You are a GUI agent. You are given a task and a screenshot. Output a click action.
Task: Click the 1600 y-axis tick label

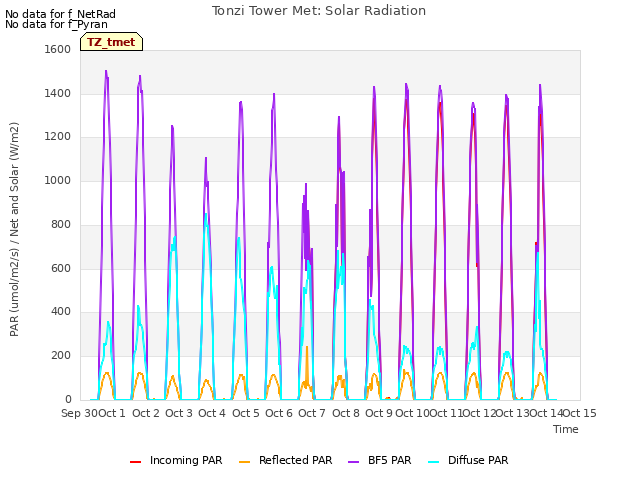coord(58,49)
